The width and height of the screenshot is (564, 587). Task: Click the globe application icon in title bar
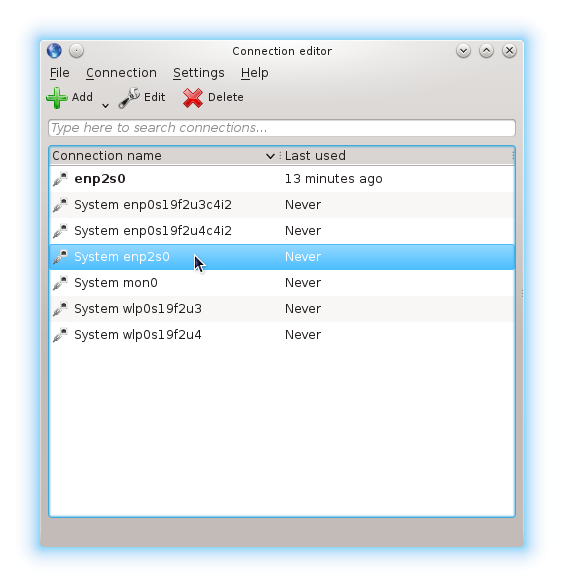coord(54,51)
